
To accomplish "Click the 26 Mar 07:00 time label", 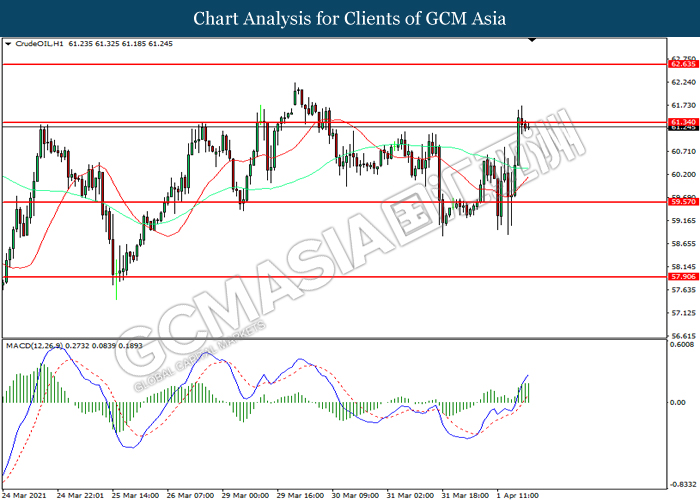I will click(190, 495).
